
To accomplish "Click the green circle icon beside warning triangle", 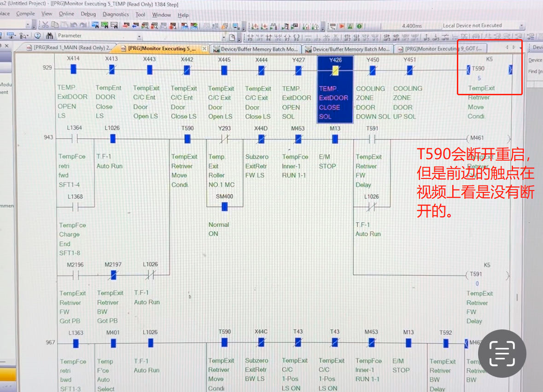I will (x=359, y=26).
